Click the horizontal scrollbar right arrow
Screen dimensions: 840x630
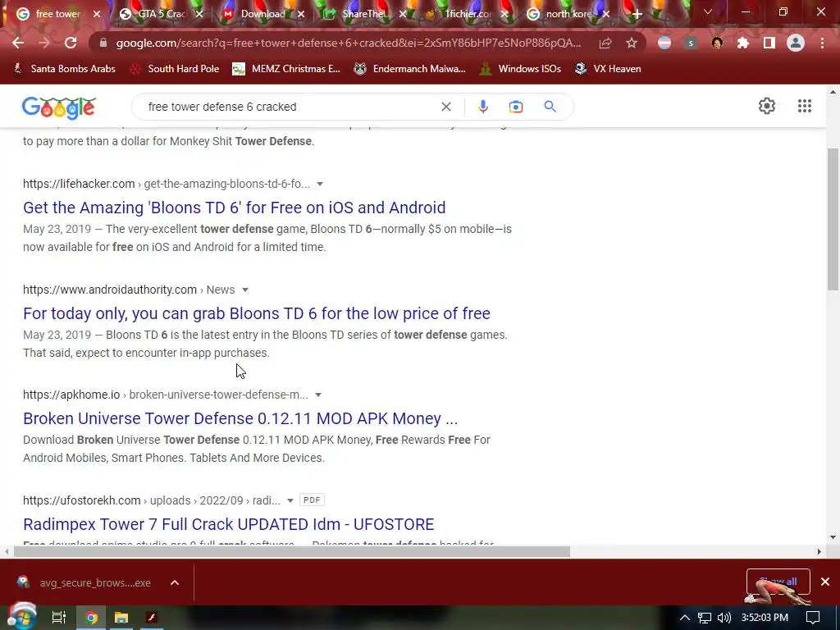(x=819, y=551)
